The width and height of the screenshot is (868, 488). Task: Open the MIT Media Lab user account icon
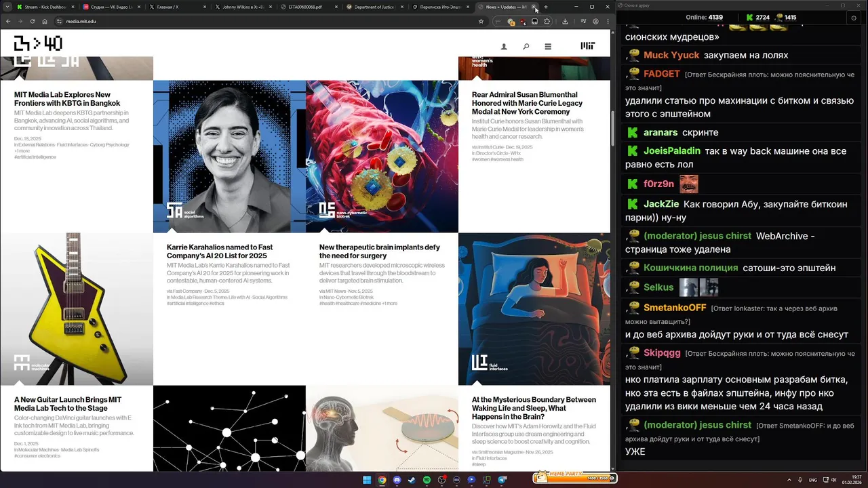(x=504, y=47)
